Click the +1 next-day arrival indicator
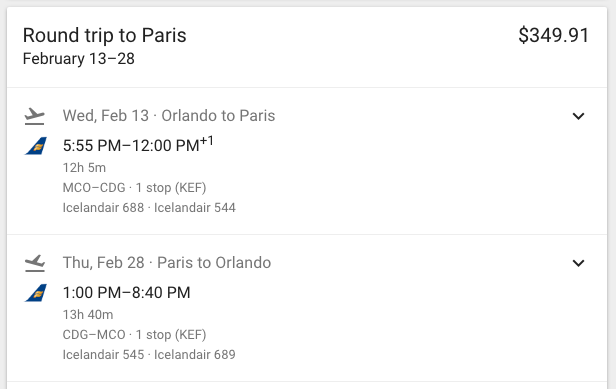616x389 pixels. [207, 141]
